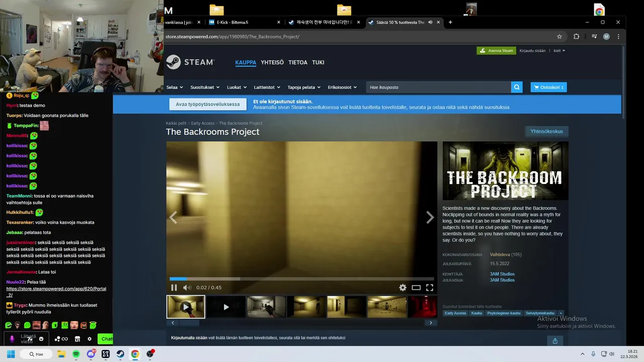
Task: Click the Steam logo
Action: (x=190, y=62)
